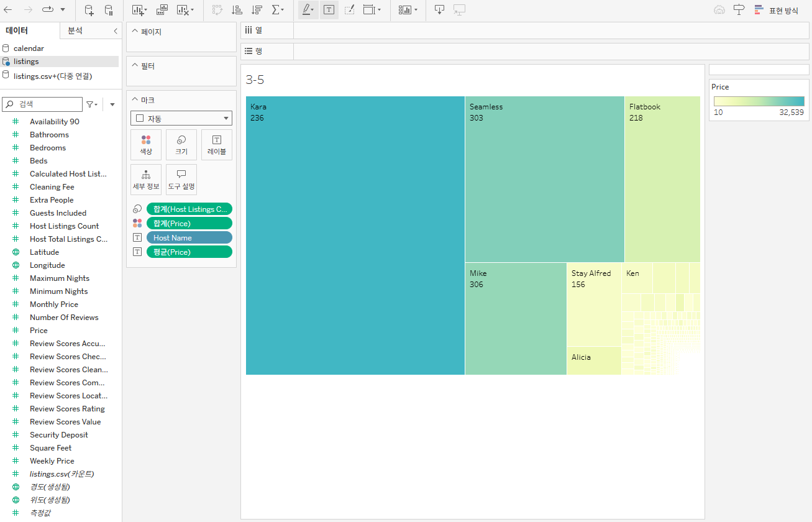Open the replay dropdown arrow
The image size is (812, 522).
(x=63, y=10)
